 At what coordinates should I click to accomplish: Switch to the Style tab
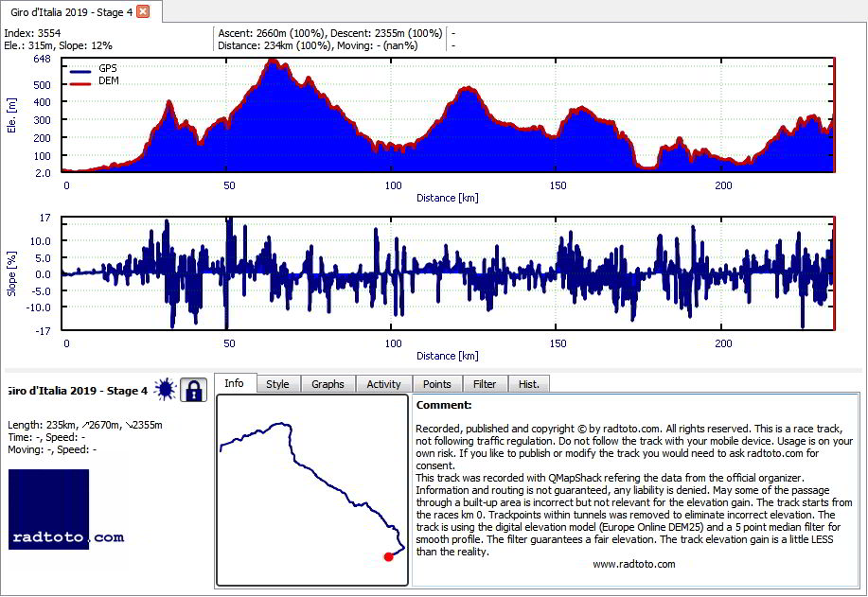coord(278,384)
